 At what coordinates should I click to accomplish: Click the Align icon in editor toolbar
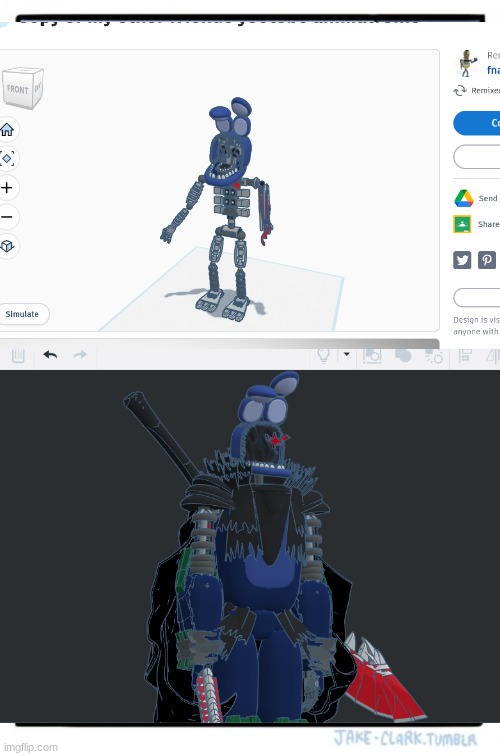point(465,355)
